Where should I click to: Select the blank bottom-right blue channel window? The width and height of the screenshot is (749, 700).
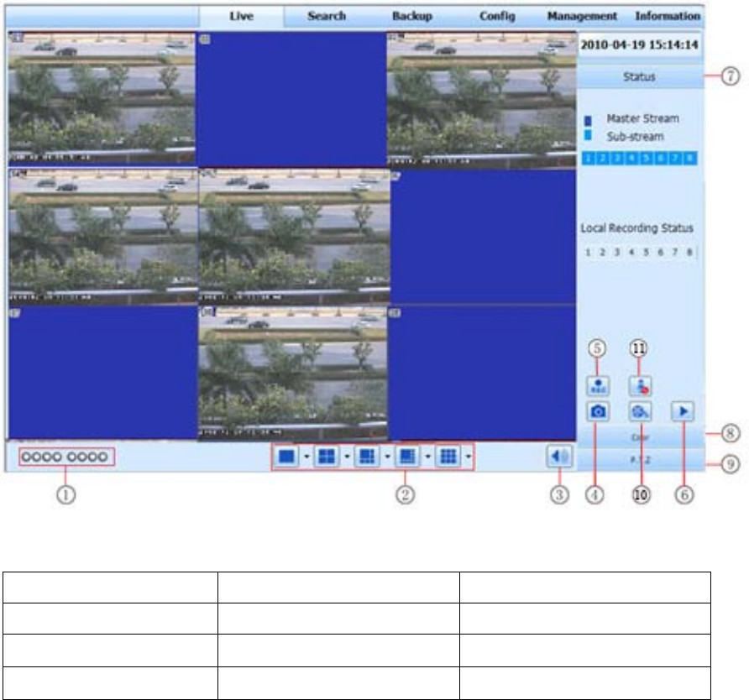[482, 373]
